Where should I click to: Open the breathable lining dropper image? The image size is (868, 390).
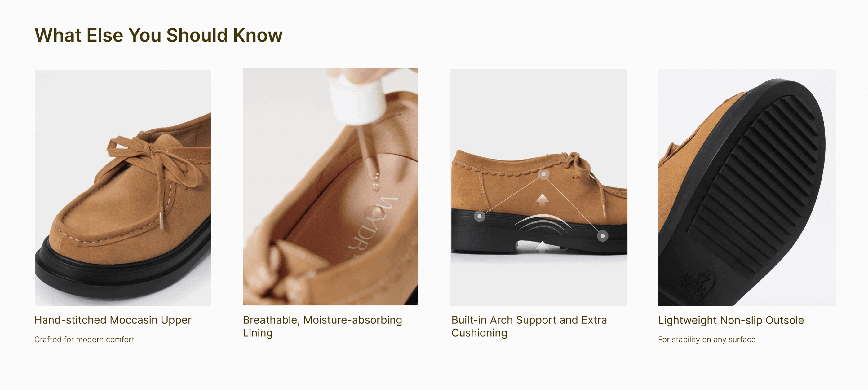pos(330,187)
